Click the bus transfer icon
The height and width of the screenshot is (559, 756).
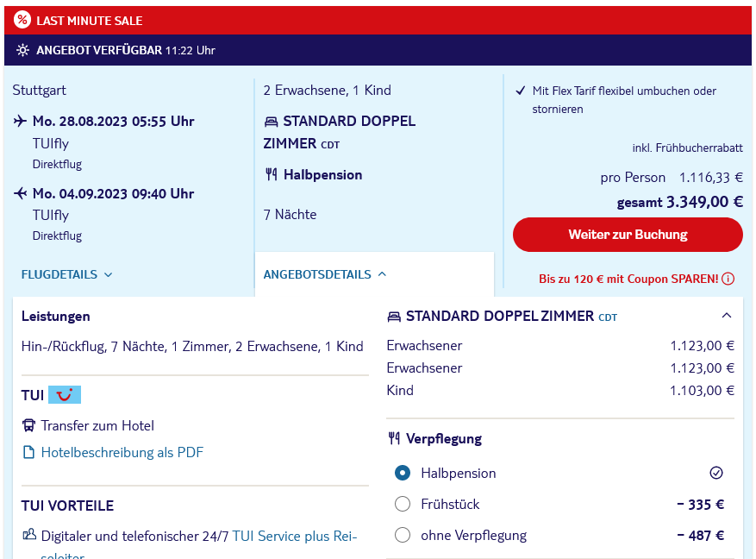[x=28, y=425]
